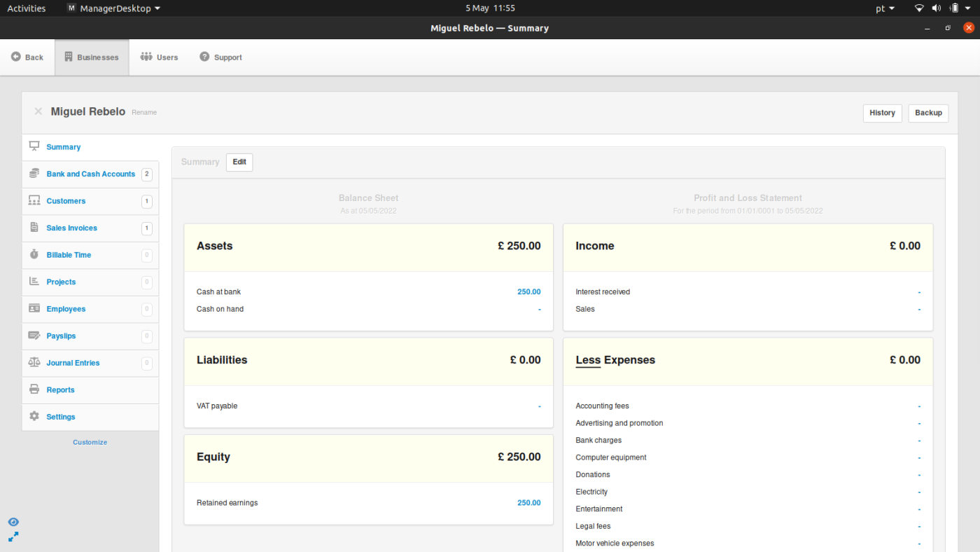
Task: Click the Customize link below sidebar
Action: pos(90,442)
